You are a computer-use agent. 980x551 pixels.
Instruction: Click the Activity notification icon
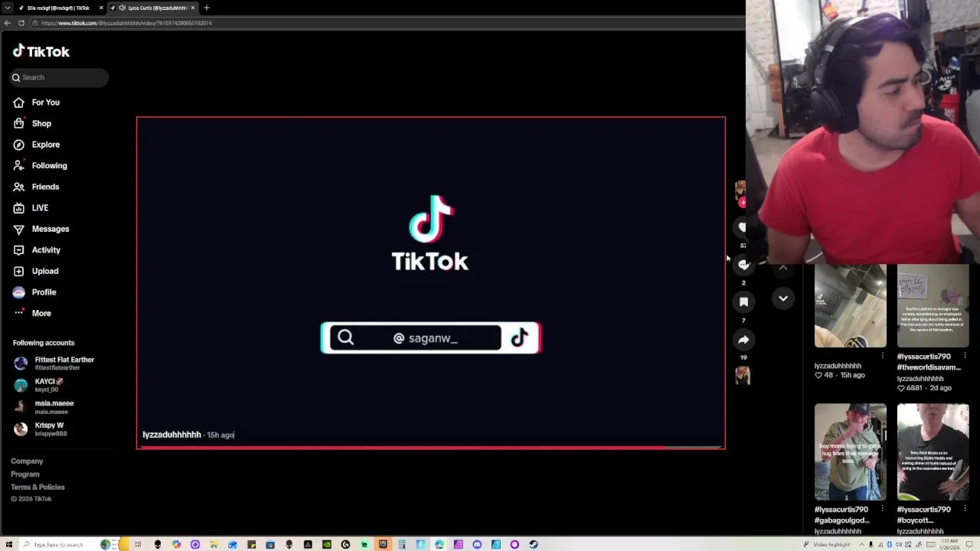tap(18, 250)
